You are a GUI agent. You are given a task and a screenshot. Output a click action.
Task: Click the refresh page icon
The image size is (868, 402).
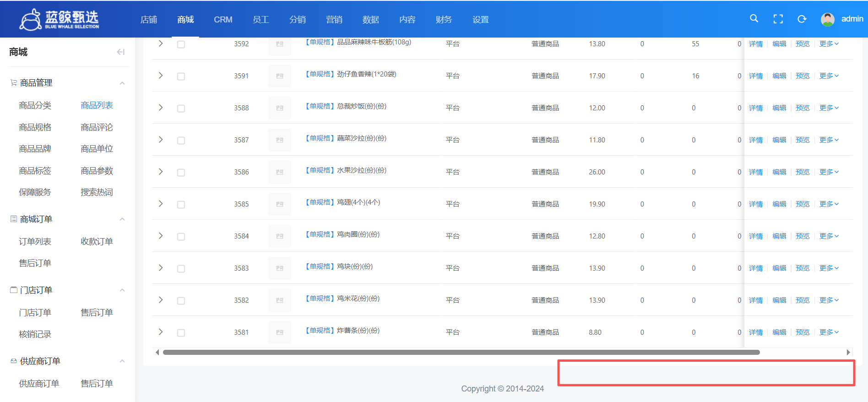tap(802, 19)
